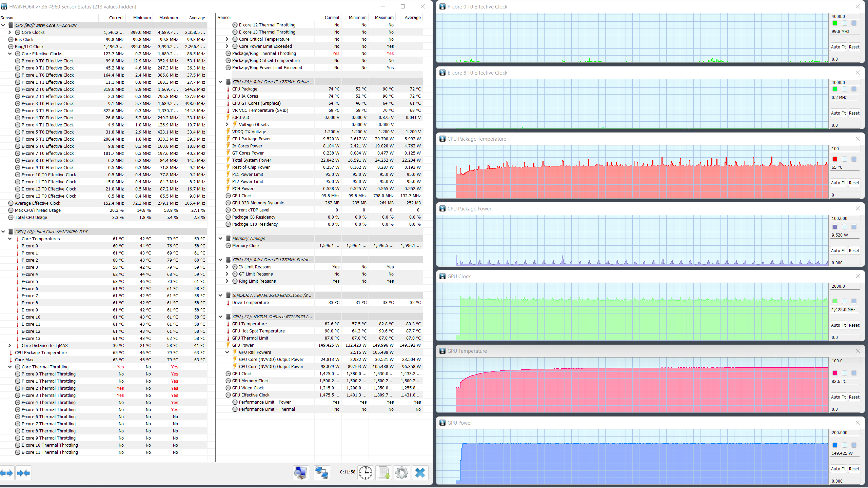Expand Core Distance to TjMAX
The image size is (868, 488).
tap(10, 345)
